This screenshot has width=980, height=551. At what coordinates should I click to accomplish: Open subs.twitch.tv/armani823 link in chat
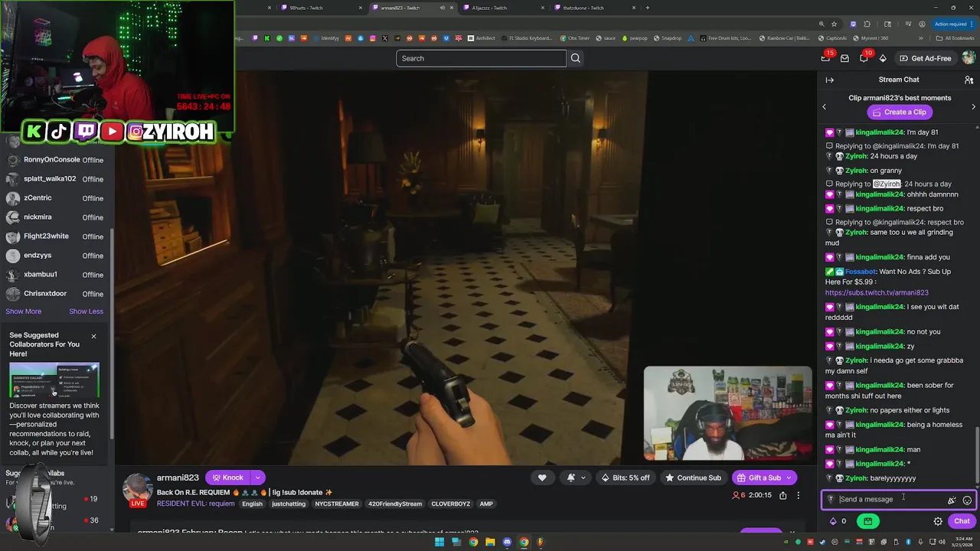click(877, 292)
